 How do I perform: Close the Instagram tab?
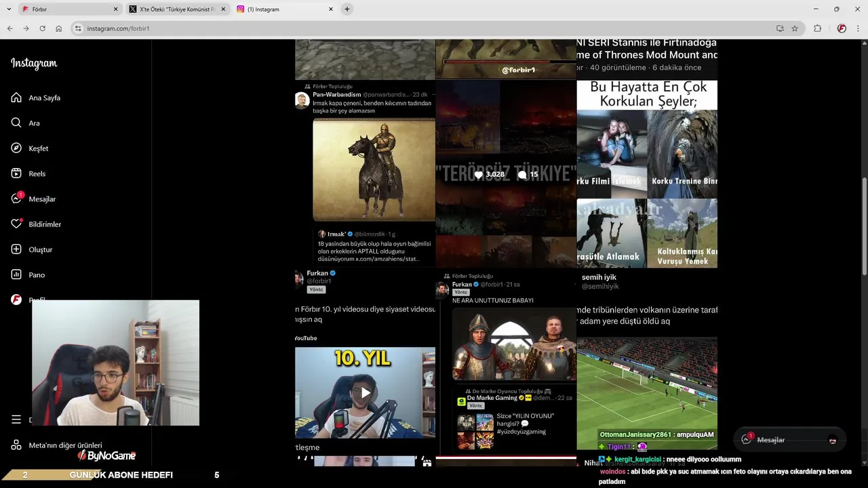click(331, 9)
